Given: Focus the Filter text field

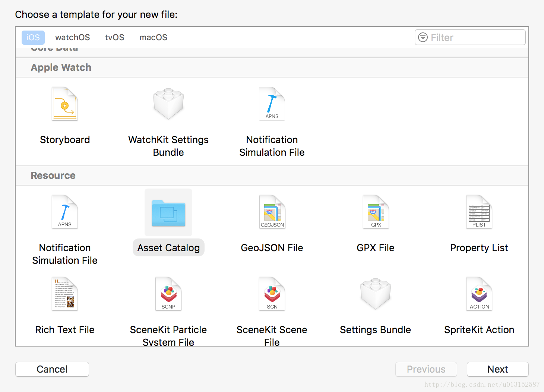Looking at the screenshot, I should pos(470,37).
